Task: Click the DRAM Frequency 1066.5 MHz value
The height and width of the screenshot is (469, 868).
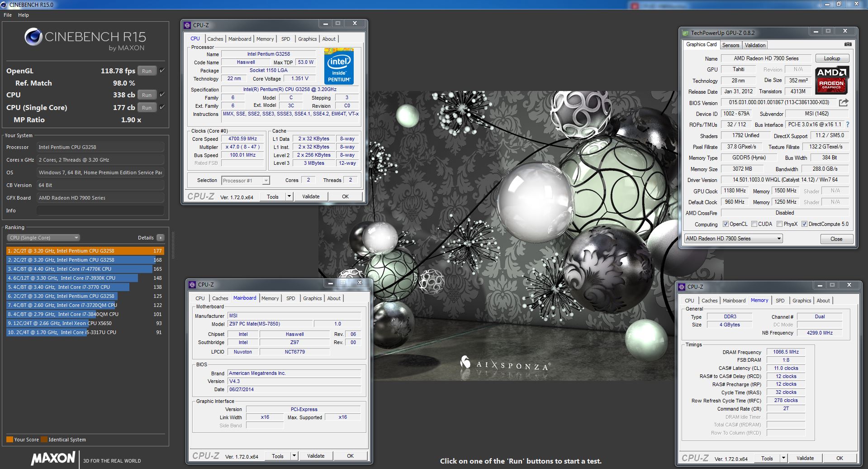Action: [x=786, y=352]
